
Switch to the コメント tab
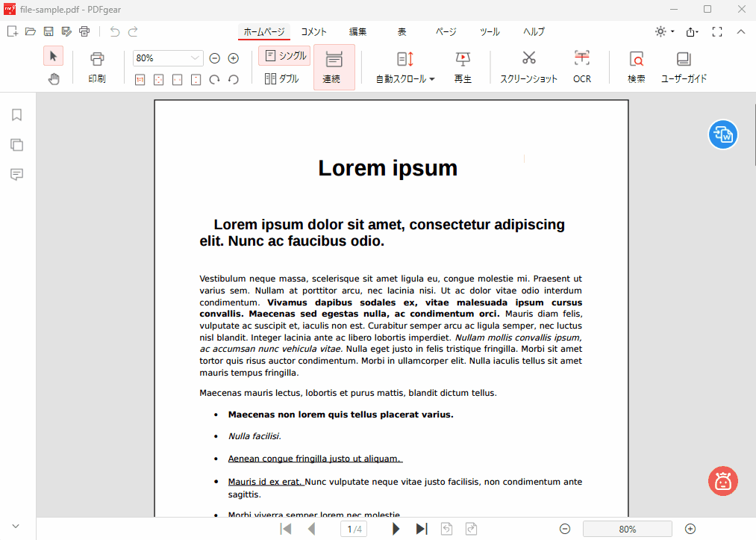(313, 31)
